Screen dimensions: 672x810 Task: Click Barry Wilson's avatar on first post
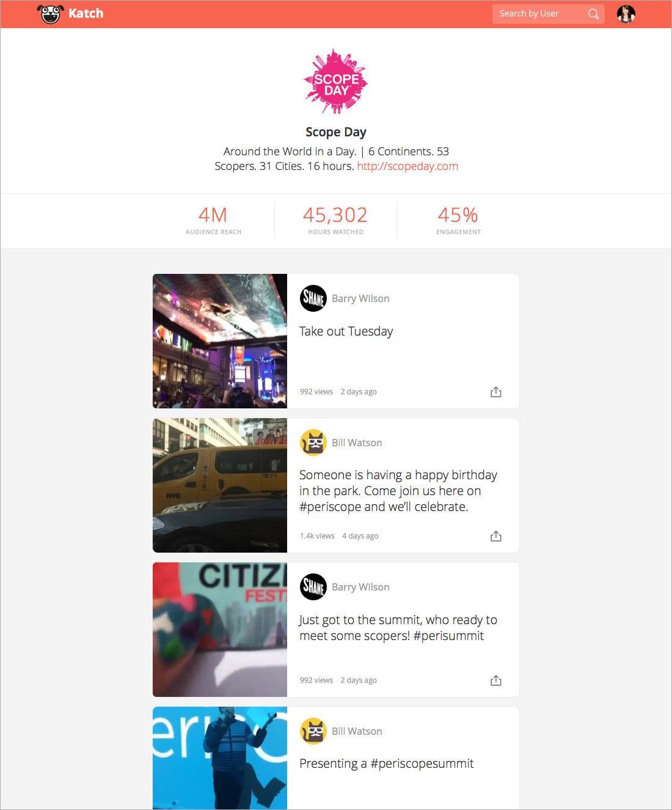pos(313,298)
